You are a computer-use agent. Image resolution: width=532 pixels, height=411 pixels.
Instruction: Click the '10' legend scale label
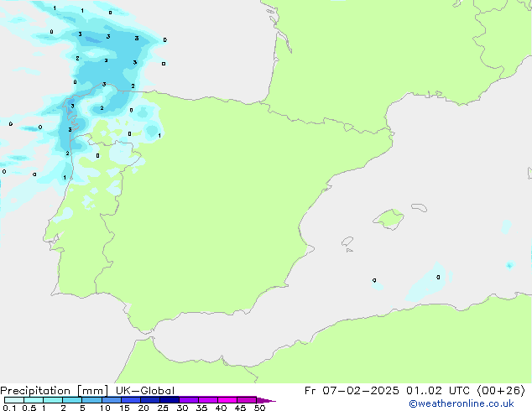(105, 408)
